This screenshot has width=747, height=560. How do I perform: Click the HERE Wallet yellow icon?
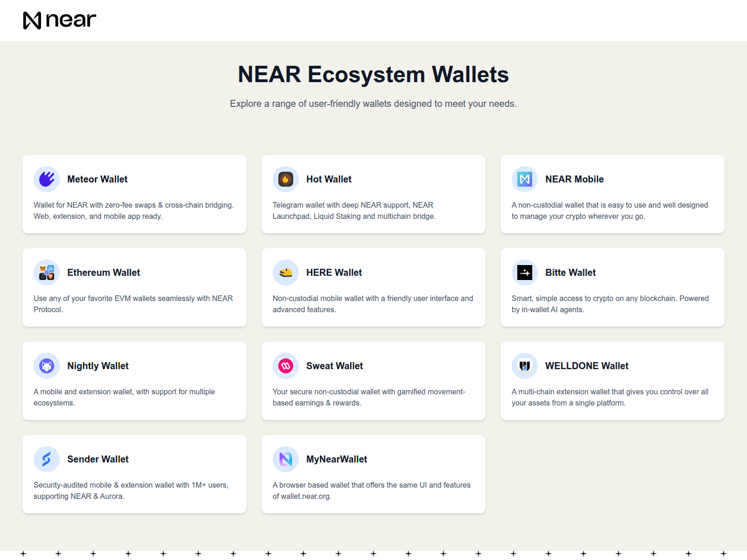(x=286, y=273)
